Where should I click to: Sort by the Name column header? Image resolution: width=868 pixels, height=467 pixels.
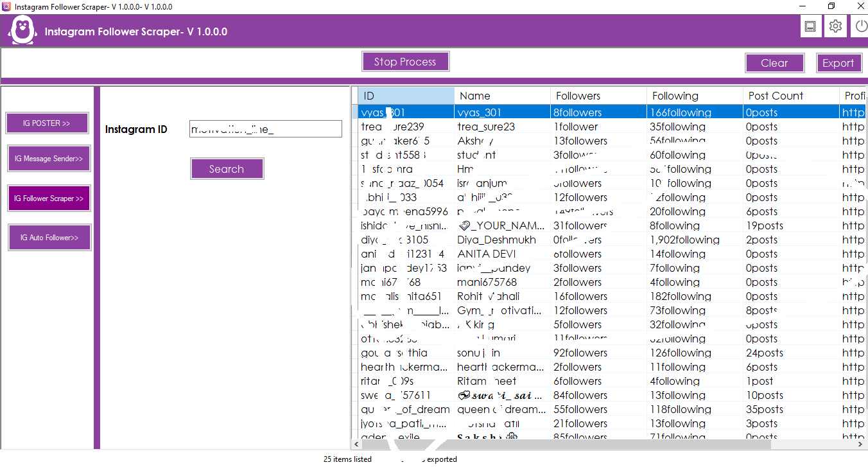tap(502, 96)
